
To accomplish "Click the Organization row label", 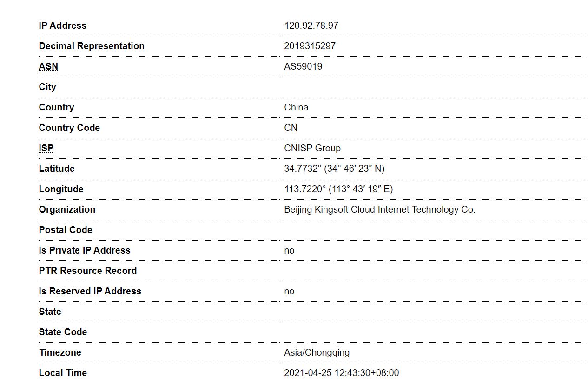I will tap(67, 209).
